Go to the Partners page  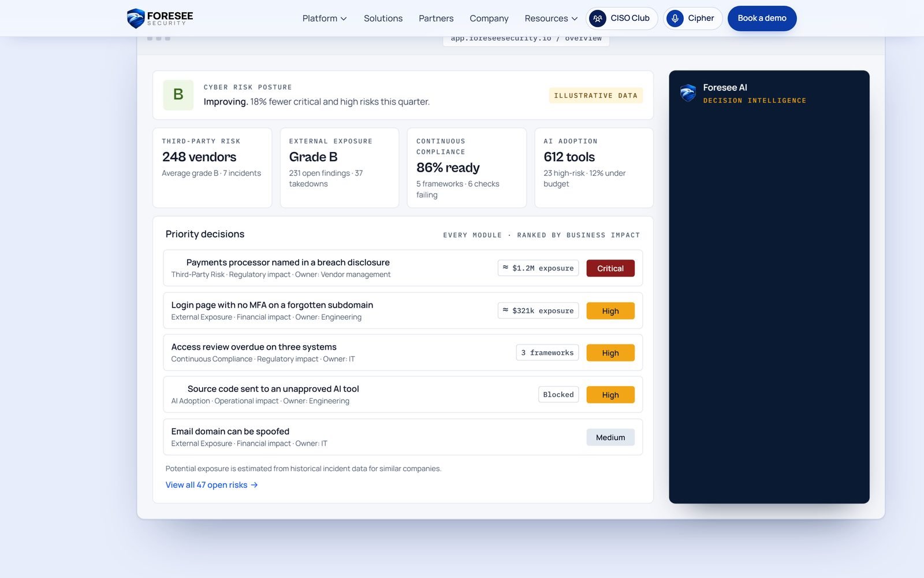(x=436, y=18)
